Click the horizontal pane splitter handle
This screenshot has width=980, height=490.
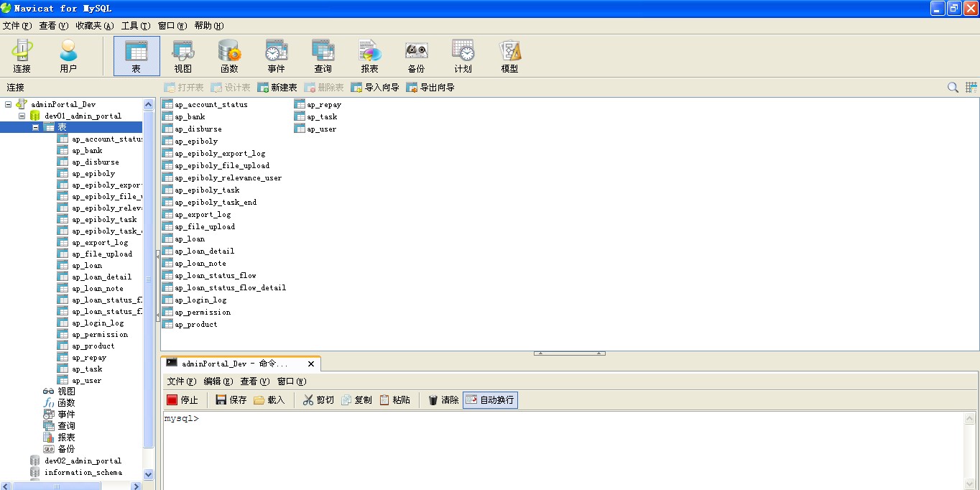point(570,353)
